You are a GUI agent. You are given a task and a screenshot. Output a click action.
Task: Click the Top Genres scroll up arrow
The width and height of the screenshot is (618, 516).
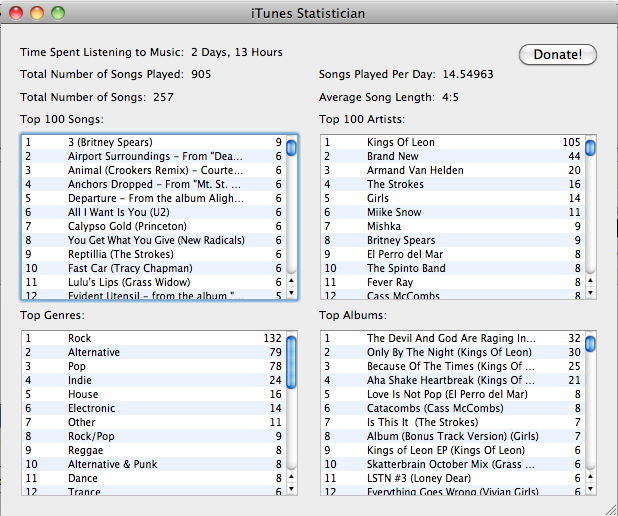(x=291, y=477)
